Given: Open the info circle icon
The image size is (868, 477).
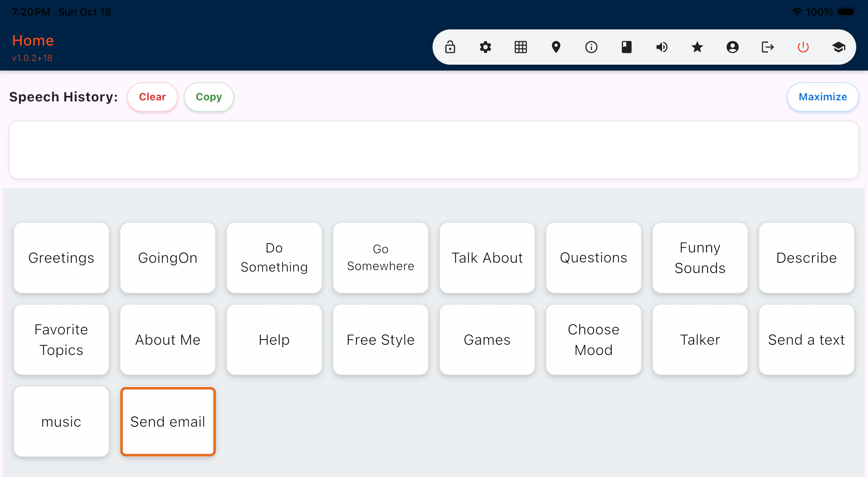Looking at the screenshot, I should (x=591, y=47).
